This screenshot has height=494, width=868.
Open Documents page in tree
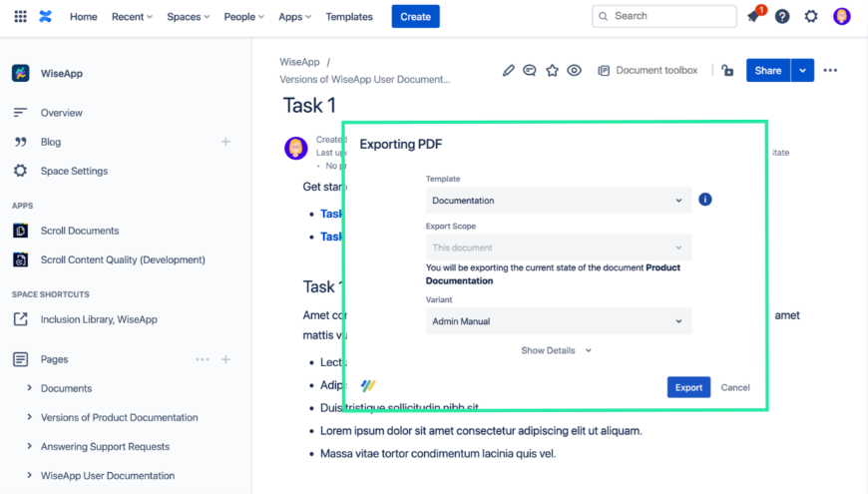(x=67, y=388)
